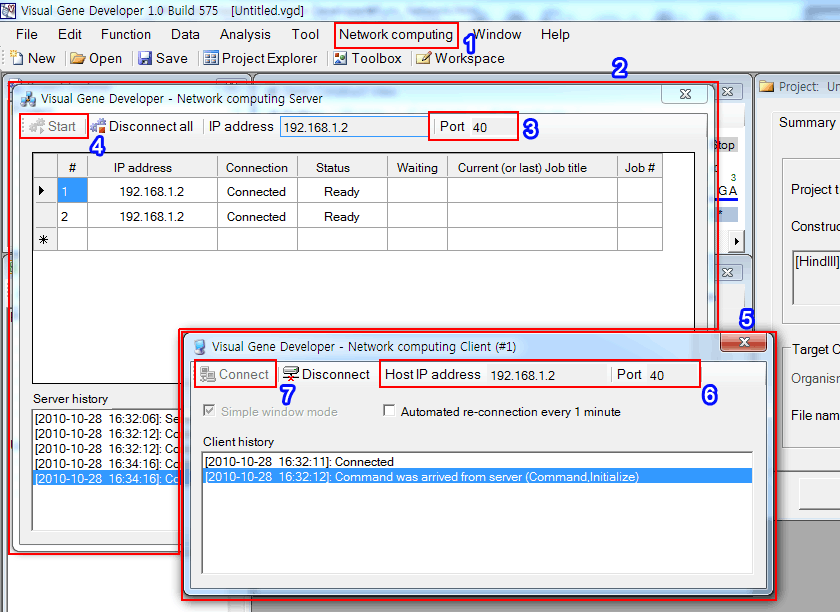Click the Connection column header

click(x=257, y=167)
